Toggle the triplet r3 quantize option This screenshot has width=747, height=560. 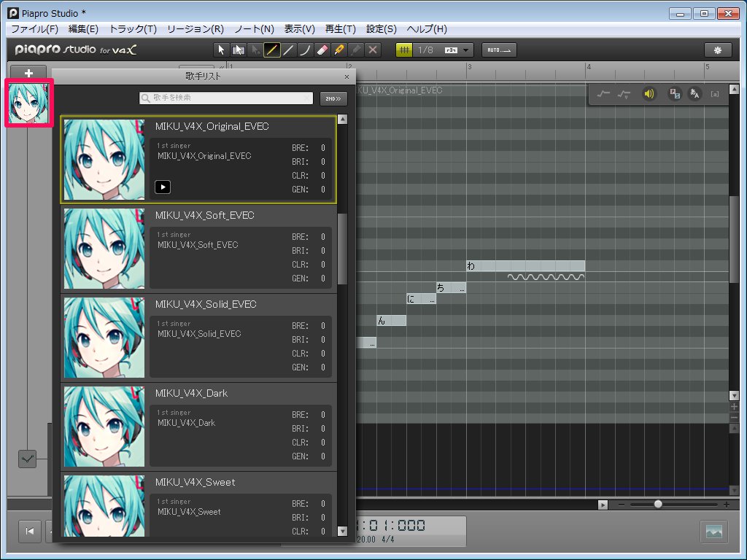click(451, 50)
